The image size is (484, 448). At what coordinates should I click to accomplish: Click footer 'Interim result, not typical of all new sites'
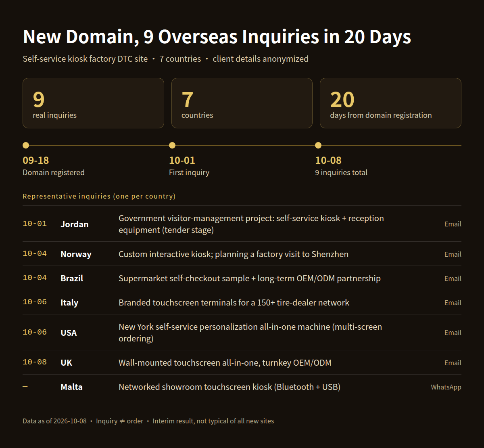click(213, 421)
